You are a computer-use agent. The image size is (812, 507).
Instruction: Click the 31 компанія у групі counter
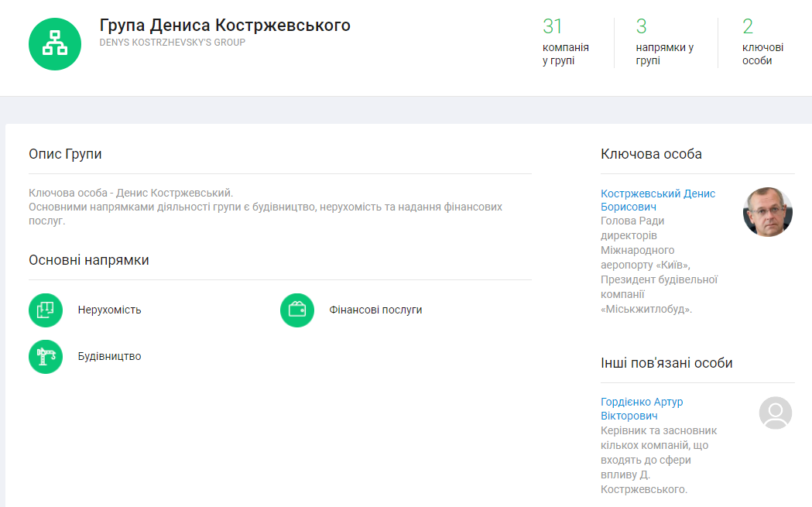click(x=565, y=43)
